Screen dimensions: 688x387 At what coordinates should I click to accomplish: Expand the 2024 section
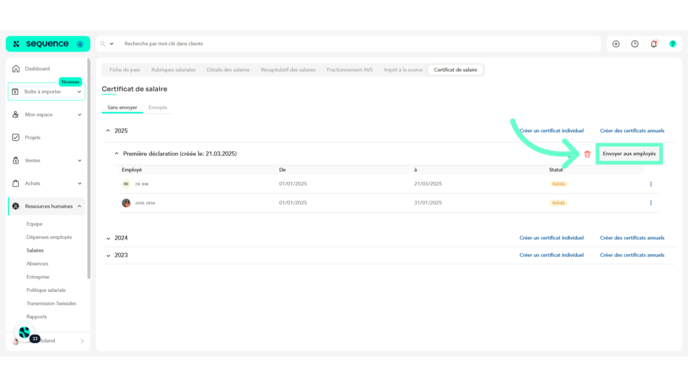(108, 238)
